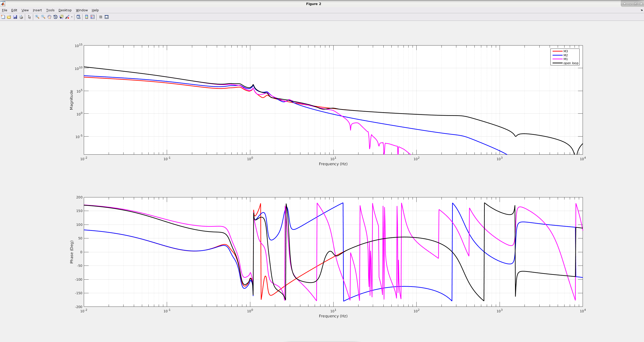Click the Hide Plot Tools icon

point(101,17)
